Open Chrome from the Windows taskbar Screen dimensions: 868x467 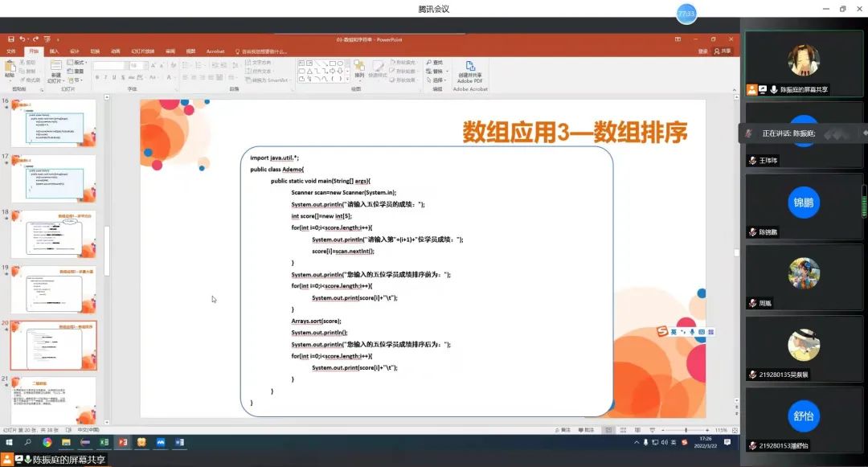[x=47, y=442]
